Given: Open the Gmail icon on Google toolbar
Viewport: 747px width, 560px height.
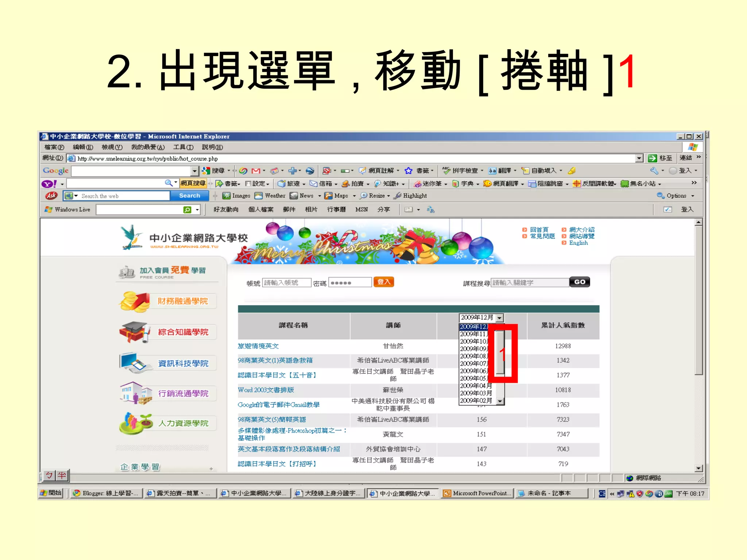Looking at the screenshot, I should (256, 171).
